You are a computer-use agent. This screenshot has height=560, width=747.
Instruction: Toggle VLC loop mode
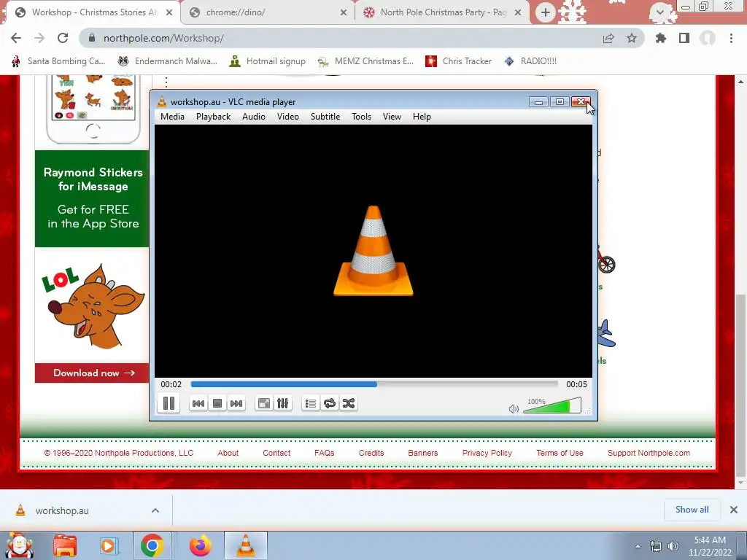pyautogui.click(x=330, y=403)
